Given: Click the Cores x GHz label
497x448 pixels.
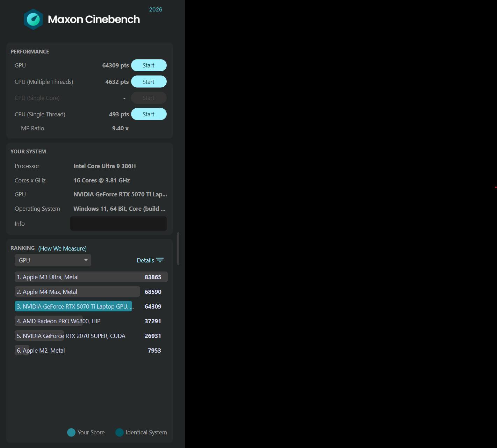Looking at the screenshot, I should (30, 180).
